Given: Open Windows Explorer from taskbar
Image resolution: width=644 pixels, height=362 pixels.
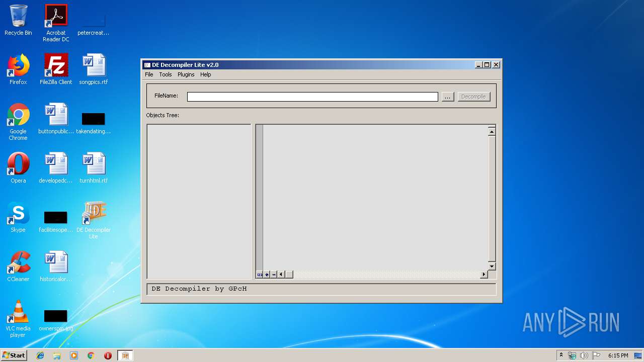Looking at the screenshot, I should (57, 355).
